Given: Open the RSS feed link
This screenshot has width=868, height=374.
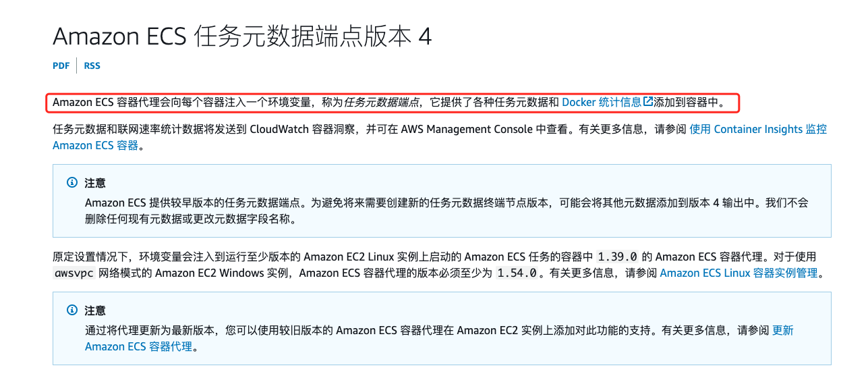Looking at the screenshot, I should click(x=92, y=65).
